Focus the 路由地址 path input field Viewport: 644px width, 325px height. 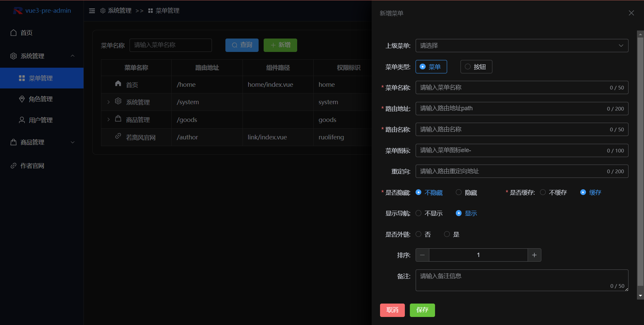point(522,109)
